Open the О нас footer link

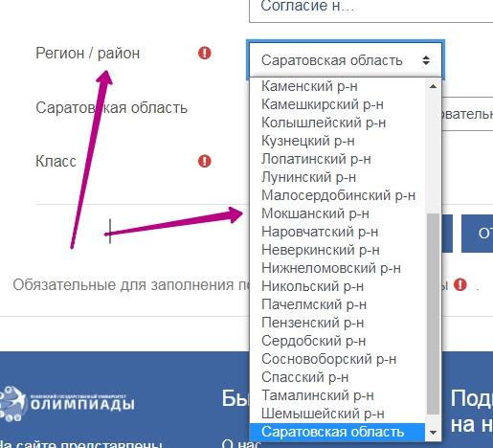(241, 443)
